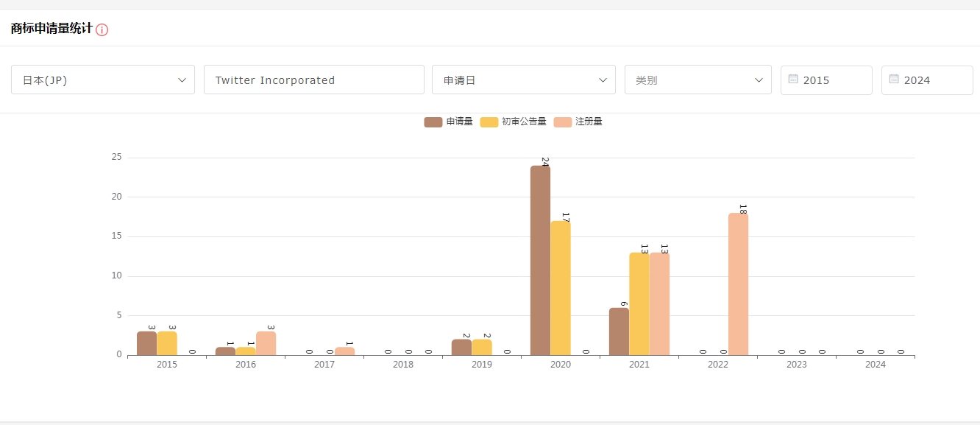Click the chevron on the 类别 selector
980x425 pixels.
[x=758, y=80]
